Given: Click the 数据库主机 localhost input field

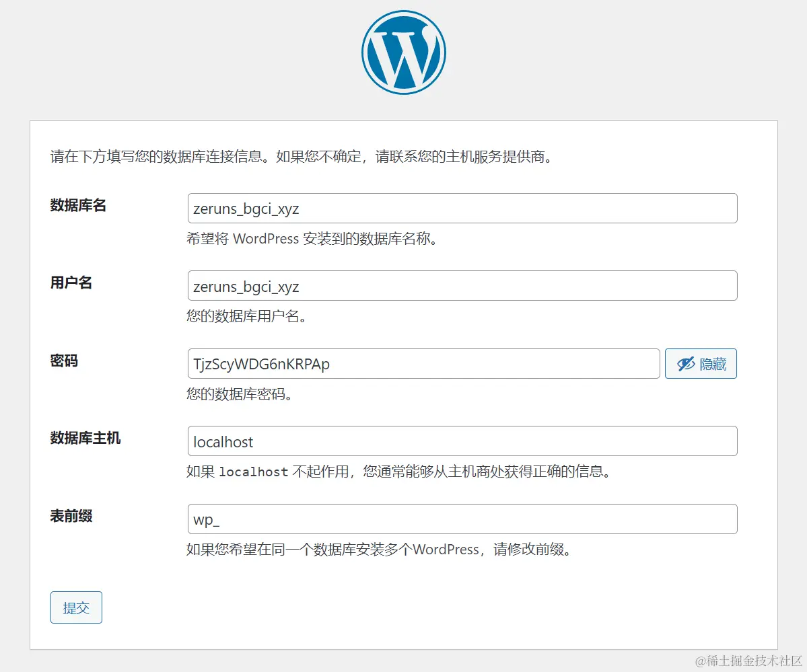Looking at the screenshot, I should tap(462, 441).
